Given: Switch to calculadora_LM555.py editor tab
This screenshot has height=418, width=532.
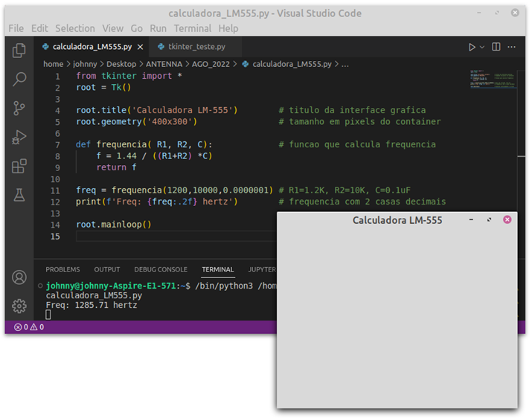Looking at the screenshot, I should pyautogui.click(x=92, y=47).
